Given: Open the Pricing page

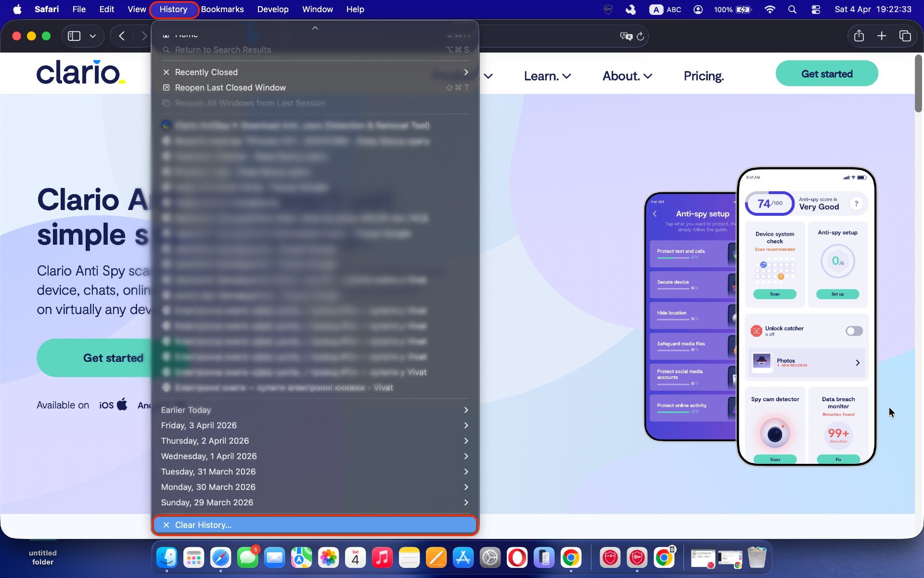Looking at the screenshot, I should pos(703,76).
